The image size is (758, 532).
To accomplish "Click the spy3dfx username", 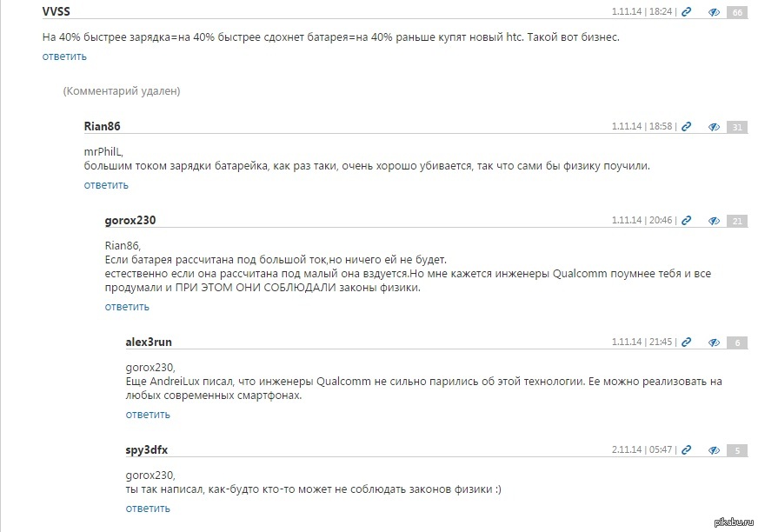I will 146,450.
